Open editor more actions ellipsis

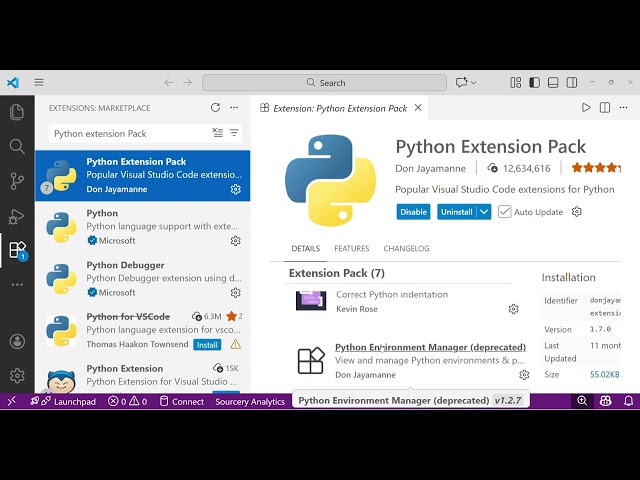point(623,108)
